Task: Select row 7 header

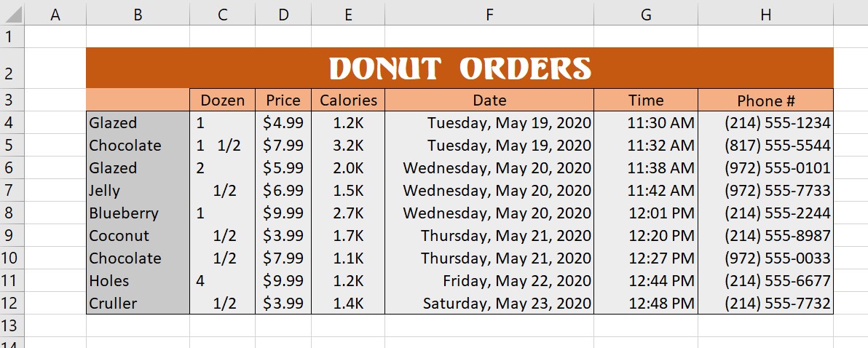Action: click(x=12, y=190)
